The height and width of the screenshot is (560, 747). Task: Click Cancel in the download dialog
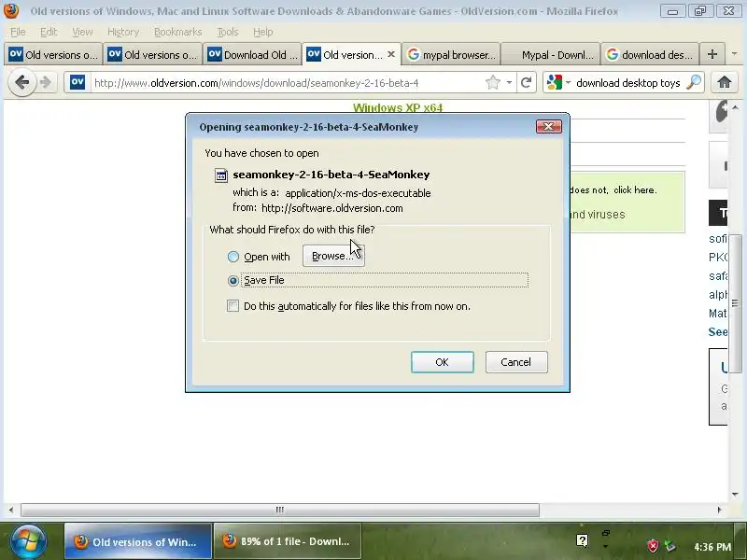pyautogui.click(x=516, y=362)
